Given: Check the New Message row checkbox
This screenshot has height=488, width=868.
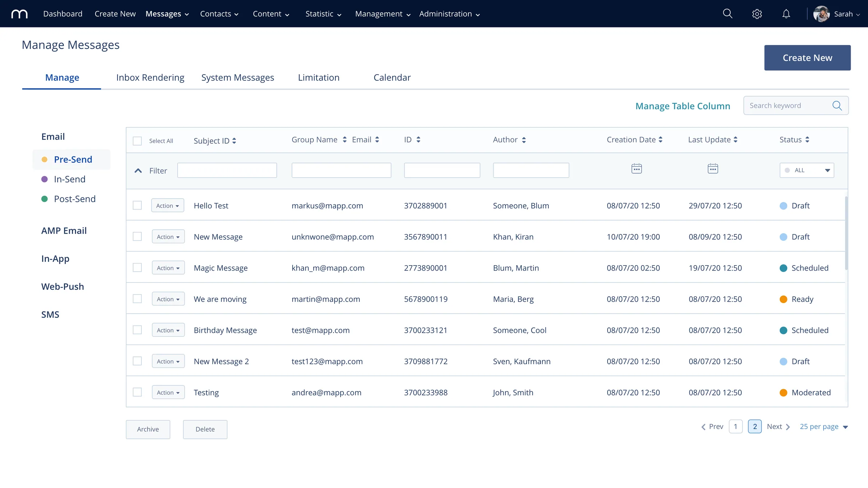Looking at the screenshot, I should [x=137, y=237].
